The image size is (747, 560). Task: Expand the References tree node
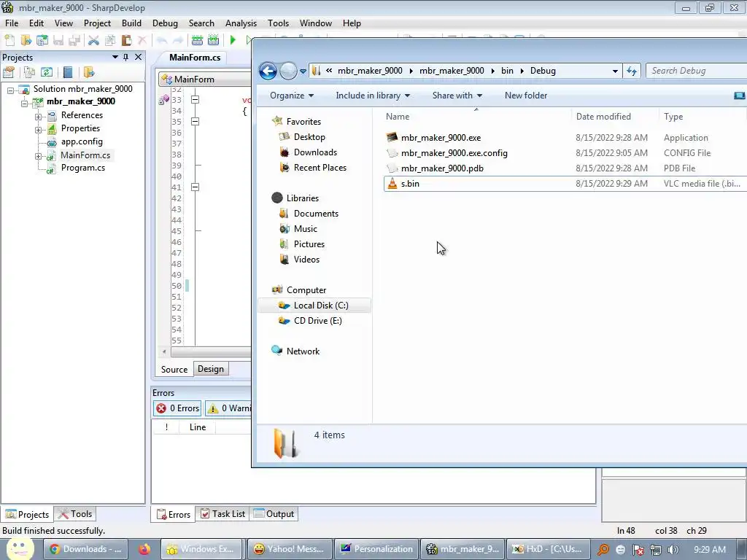[38, 116]
